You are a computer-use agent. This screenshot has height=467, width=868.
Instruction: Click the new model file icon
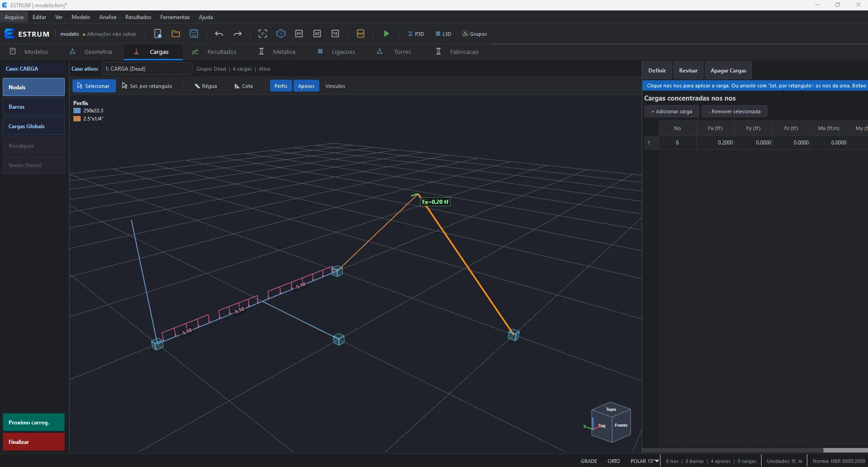[x=158, y=34]
